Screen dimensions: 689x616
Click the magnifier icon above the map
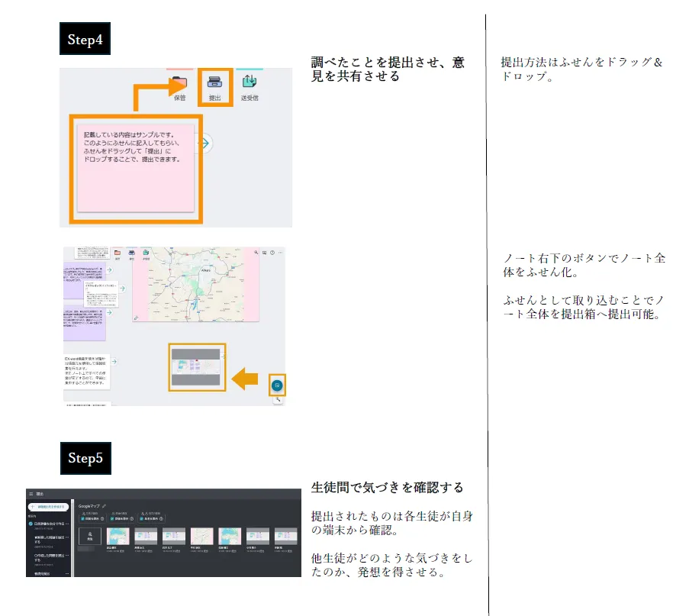(256, 252)
